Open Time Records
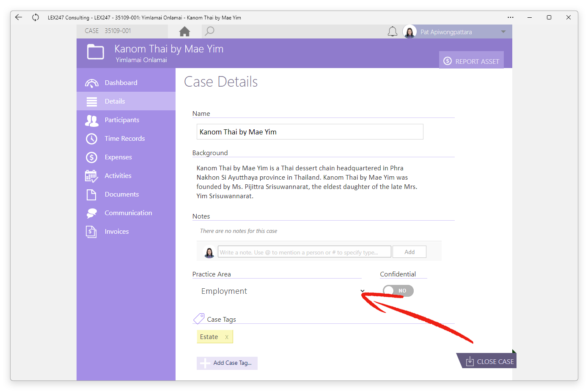The width and height of the screenshot is (588, 391). pyautogui.click(x=126, y=138)
